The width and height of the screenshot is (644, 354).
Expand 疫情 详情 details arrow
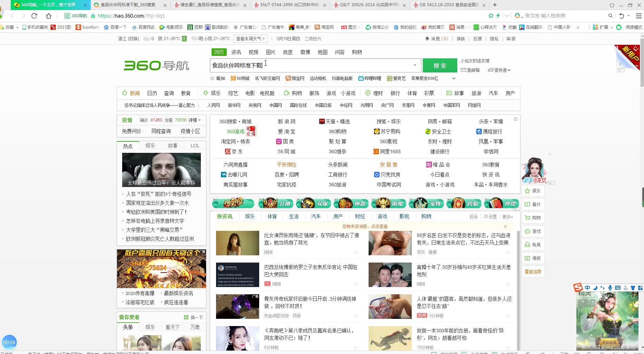195,120
